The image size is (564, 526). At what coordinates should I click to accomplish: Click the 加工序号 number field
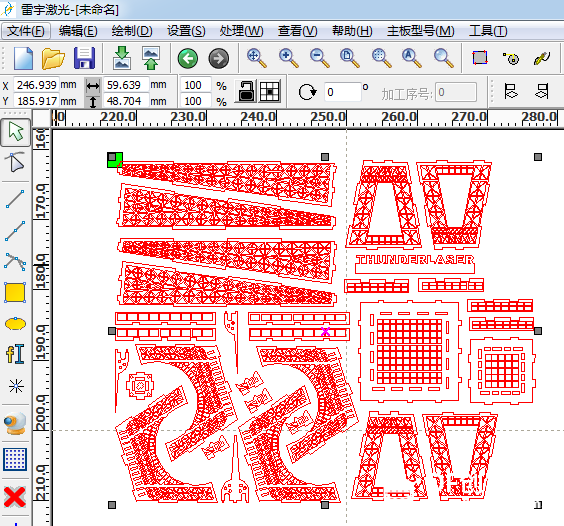tap(456, 92)
